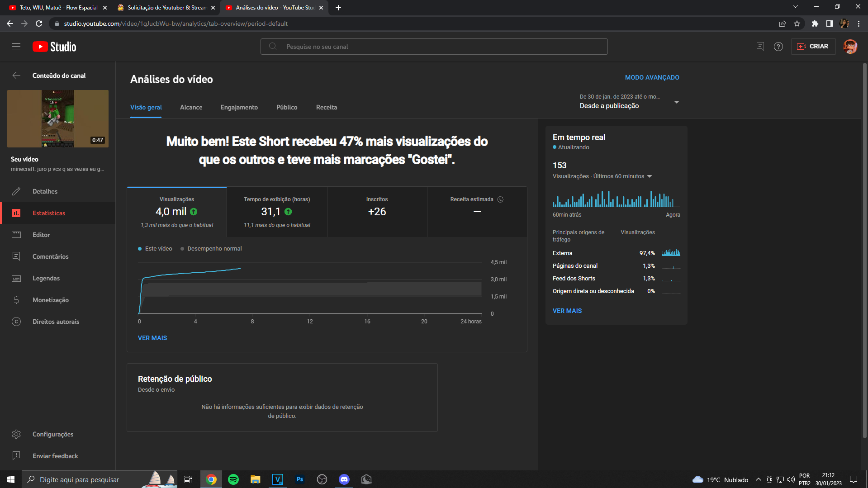This screenshot has height=488, width=868.
Task: Select the Receita estimada metric card
Action: 477,212
